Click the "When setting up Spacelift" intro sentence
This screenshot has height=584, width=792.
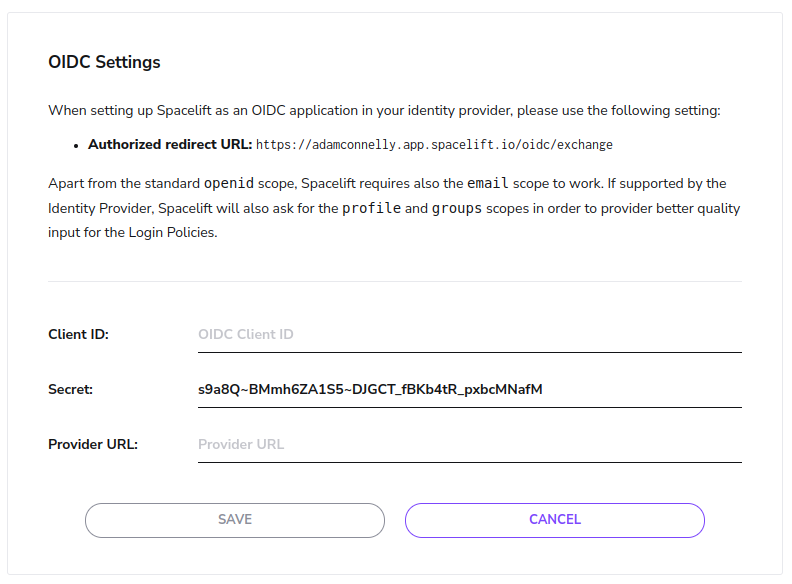384,110
